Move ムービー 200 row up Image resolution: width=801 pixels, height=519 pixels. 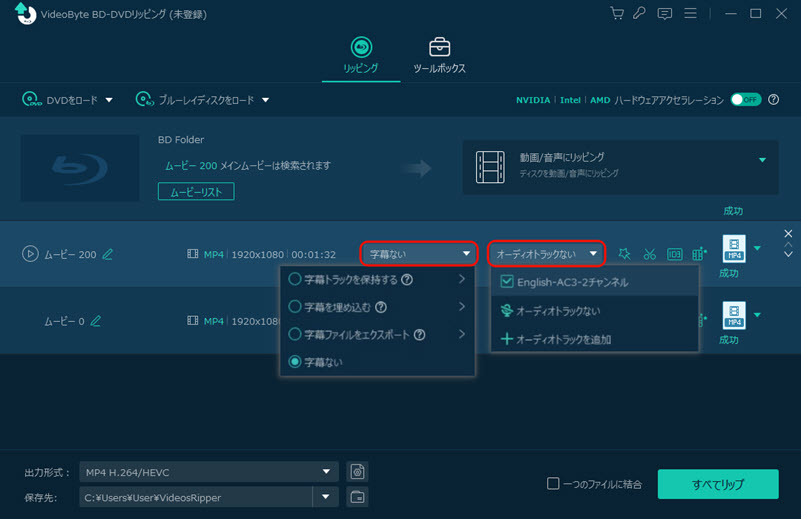click(788, 245)
